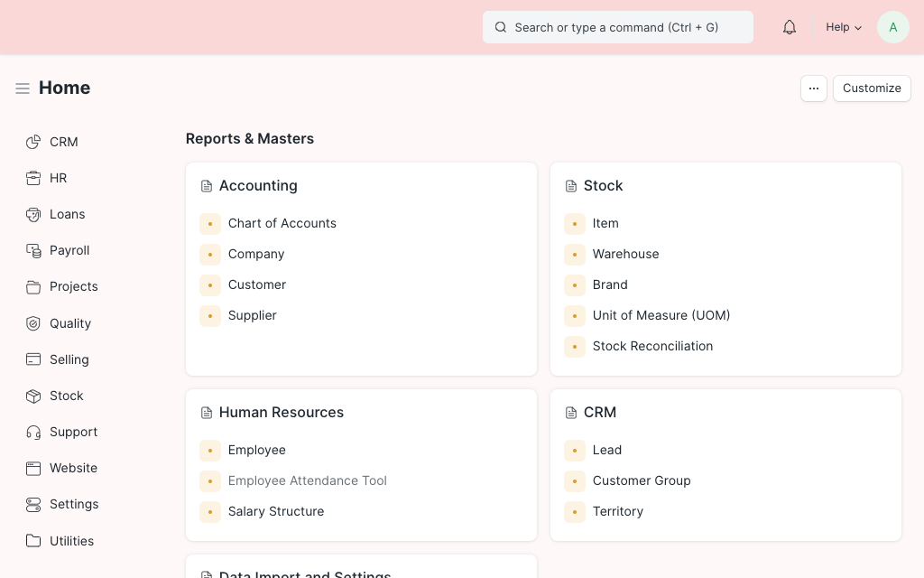Click the document icon beside Human Resources
924x578 pixels.
click(x=207, y=413)
